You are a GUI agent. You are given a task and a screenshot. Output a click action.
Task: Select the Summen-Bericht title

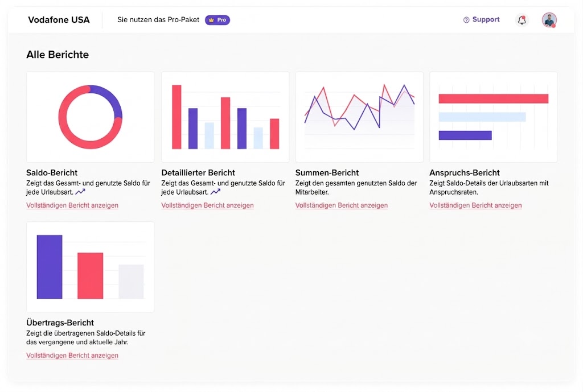point(327,172)
